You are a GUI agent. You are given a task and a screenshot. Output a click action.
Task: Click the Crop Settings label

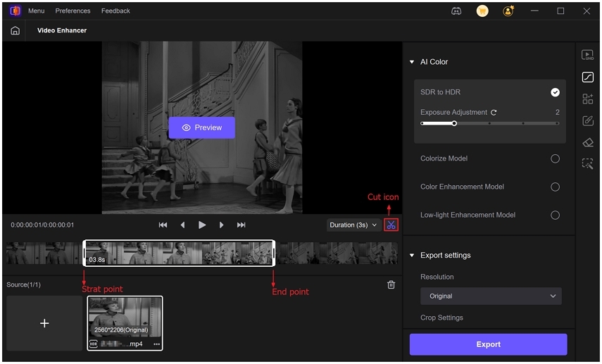click(x=441, y=318)
